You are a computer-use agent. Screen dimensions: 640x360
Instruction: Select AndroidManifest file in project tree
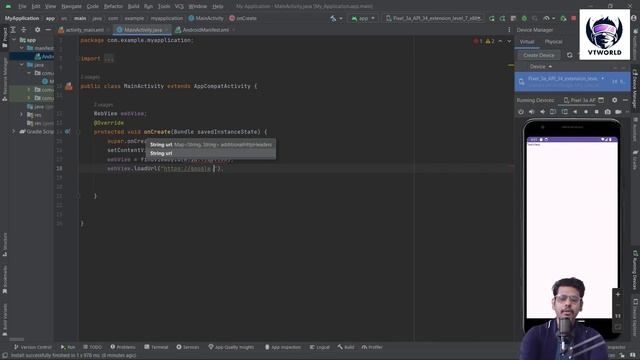[44, 56]
